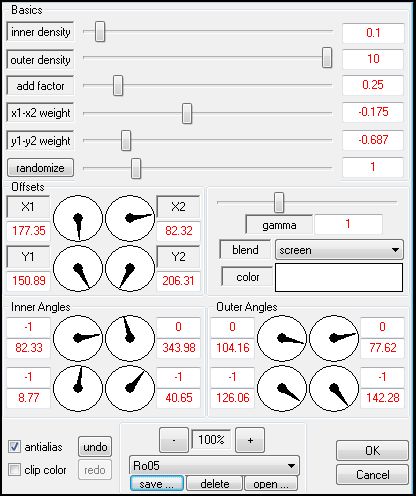This screenshot has height=496, width=416.
Task: Click the inner angle dial showing 82.33
Action: (78, 338)
